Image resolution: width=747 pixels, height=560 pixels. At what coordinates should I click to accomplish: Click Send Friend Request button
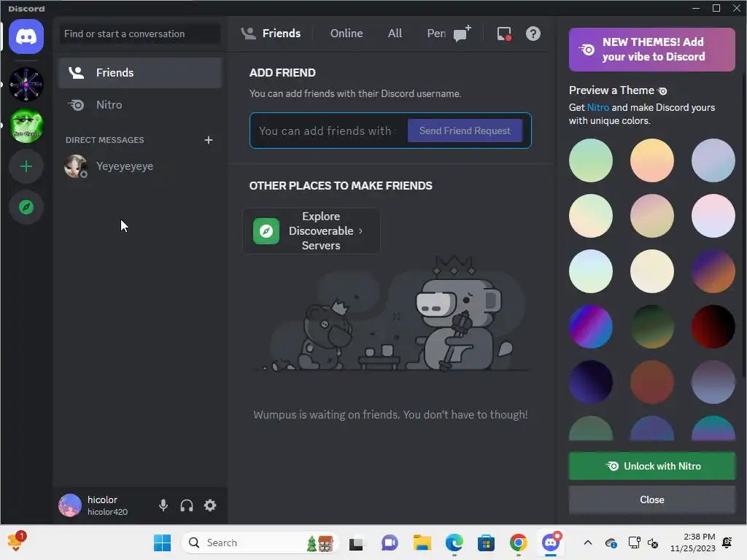465,131
